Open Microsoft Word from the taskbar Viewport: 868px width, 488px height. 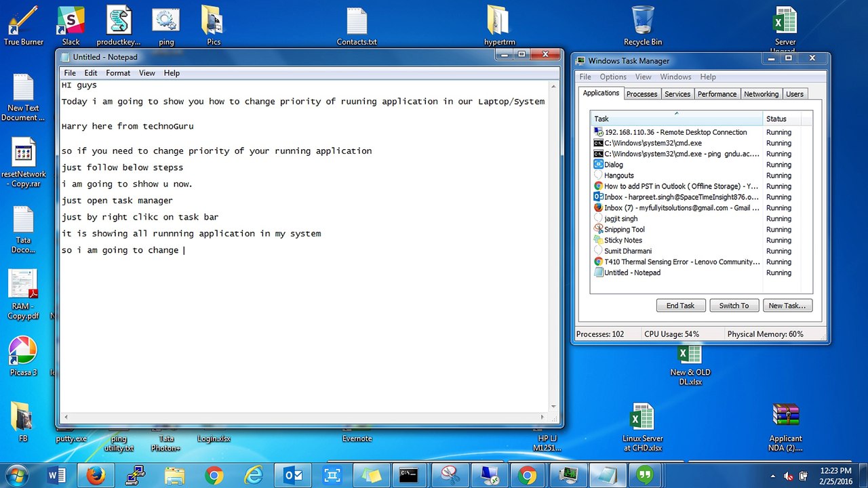coord(57,475)
